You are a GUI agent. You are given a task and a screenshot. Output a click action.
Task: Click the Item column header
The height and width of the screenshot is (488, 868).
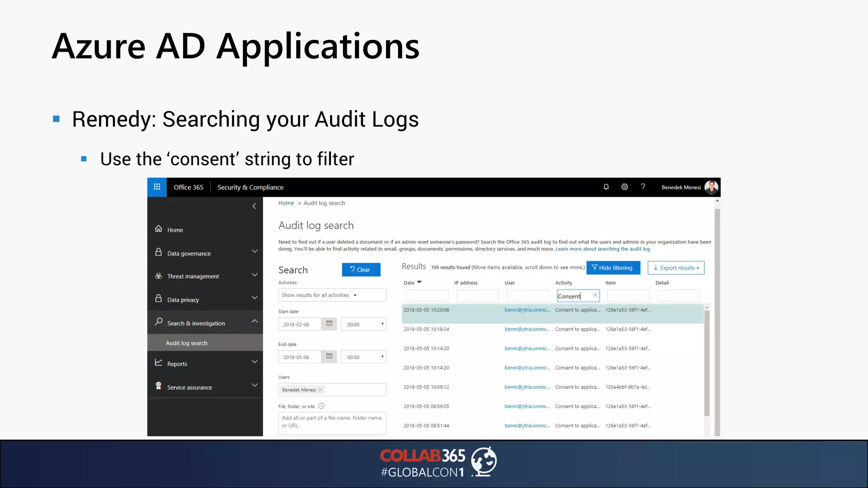(x=610, y=283)
